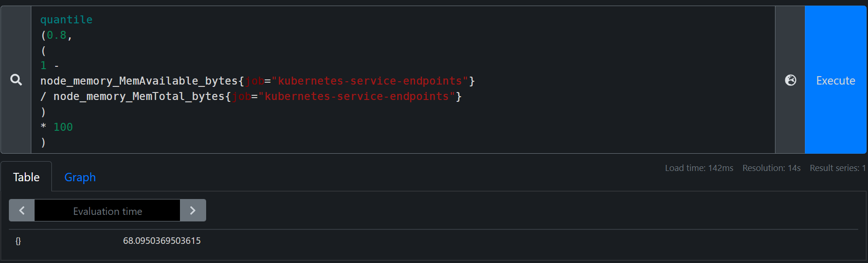Click the job label in the MemAvailable selector
The height and width of the screenshot is (263, 868).
[x=255, y=81]
